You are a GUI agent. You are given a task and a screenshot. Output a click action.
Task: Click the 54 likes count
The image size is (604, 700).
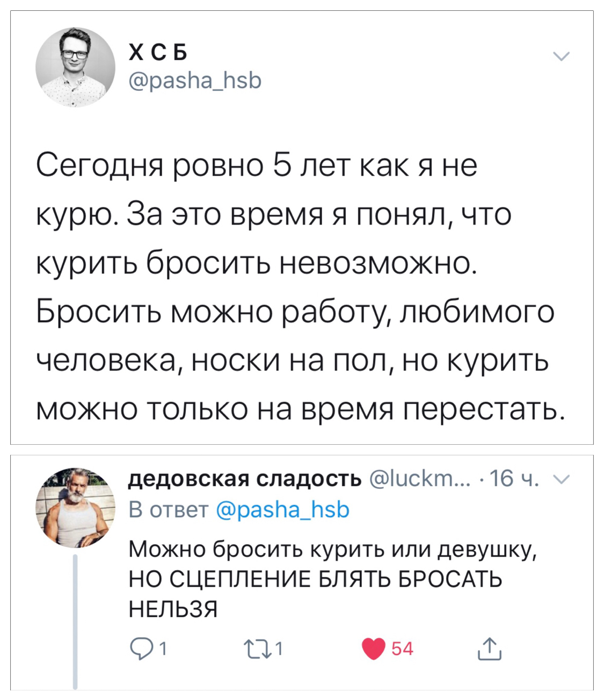pyautogui.click(x=402, y=649)
